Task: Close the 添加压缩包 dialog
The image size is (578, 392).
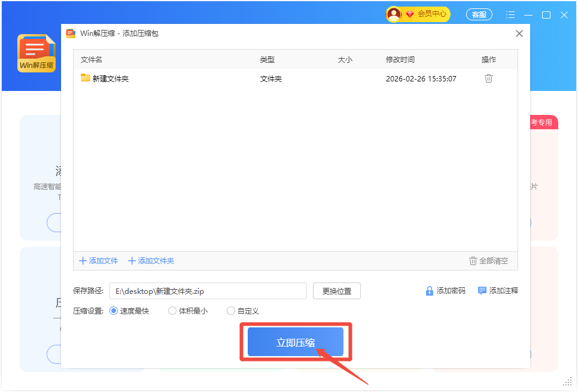Action: (519, 34)
